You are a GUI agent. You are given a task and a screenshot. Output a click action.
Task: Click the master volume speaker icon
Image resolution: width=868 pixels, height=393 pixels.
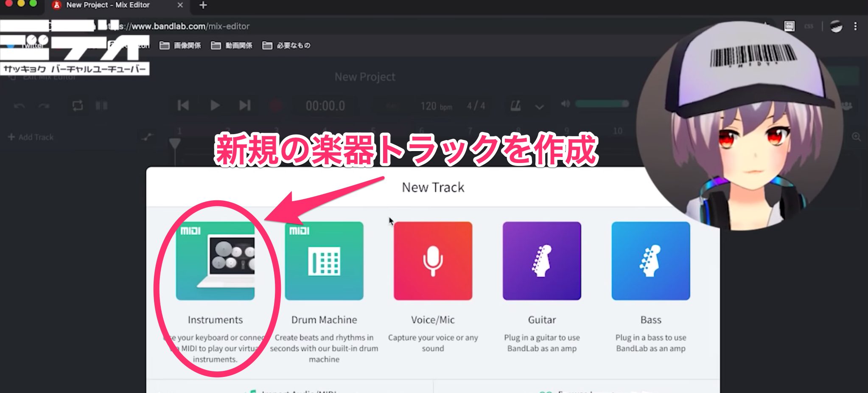tap(565, 104)
